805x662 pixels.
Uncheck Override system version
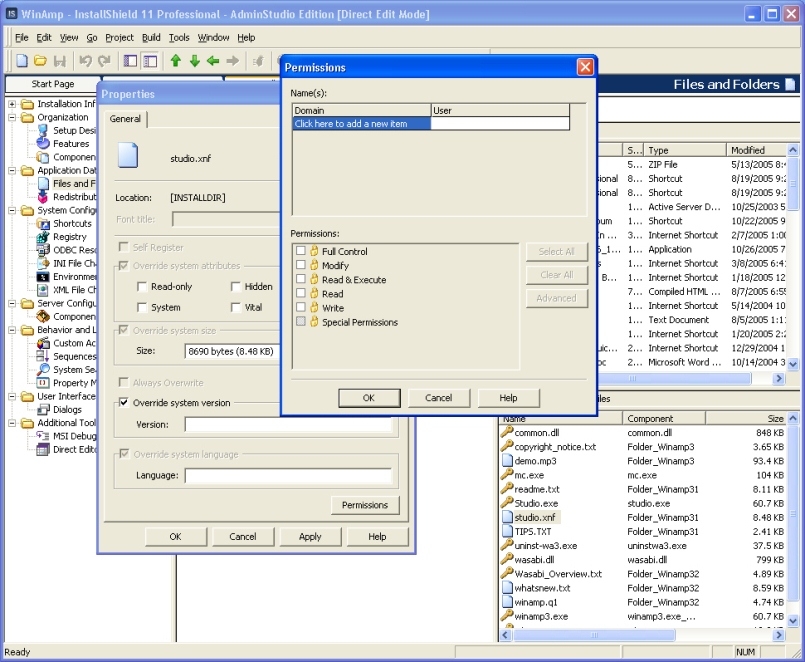[124, 403]
